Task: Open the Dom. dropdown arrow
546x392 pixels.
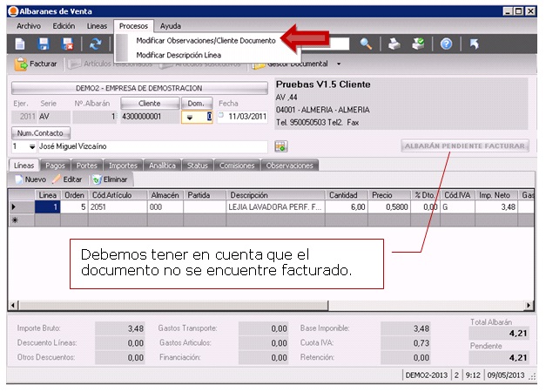Action: [192, 117]
